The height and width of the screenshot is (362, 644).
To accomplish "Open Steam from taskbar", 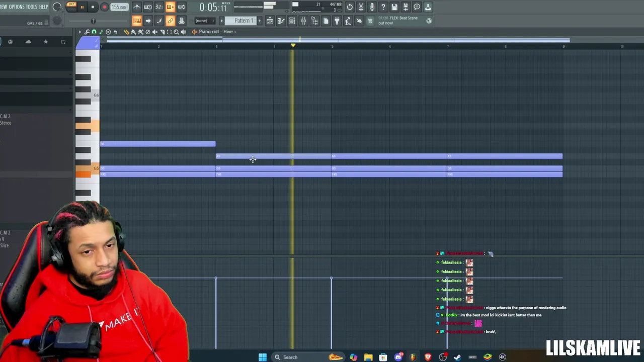I will (x=457, y=357).
